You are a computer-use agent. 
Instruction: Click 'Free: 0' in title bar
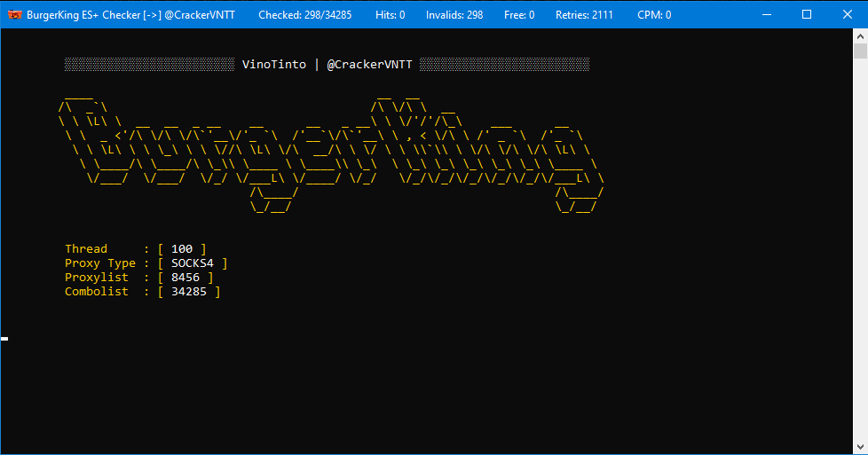519,15
